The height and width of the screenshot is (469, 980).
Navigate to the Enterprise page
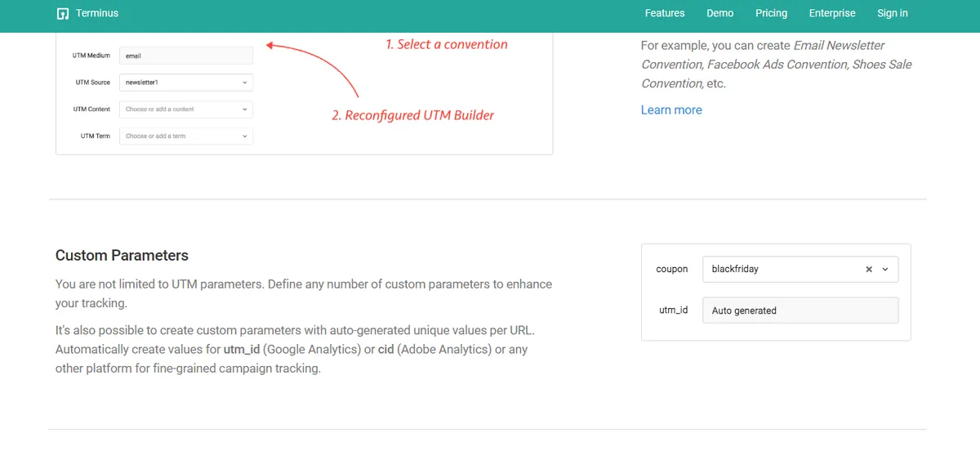pos(832,13)
